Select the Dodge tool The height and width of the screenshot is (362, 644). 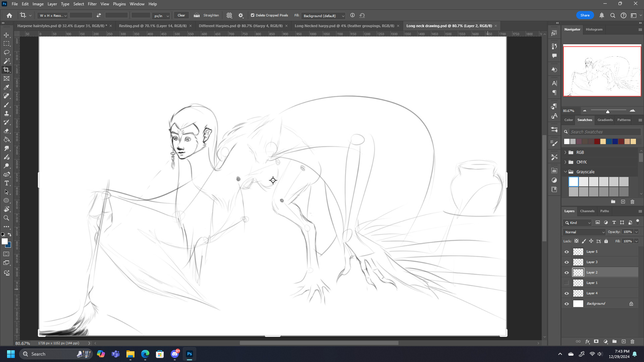(6, 166)
